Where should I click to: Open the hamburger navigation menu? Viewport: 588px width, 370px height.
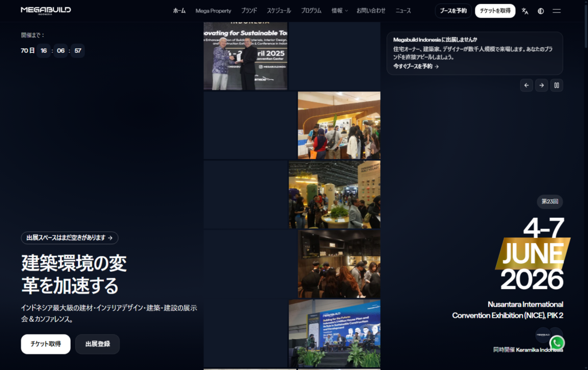(x=556, y=10)
